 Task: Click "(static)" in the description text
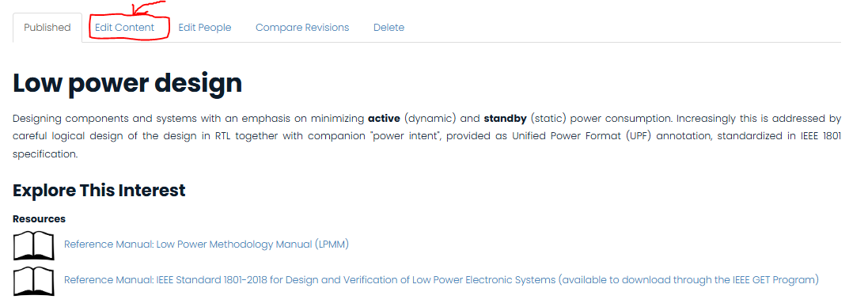tap(548, 119)
